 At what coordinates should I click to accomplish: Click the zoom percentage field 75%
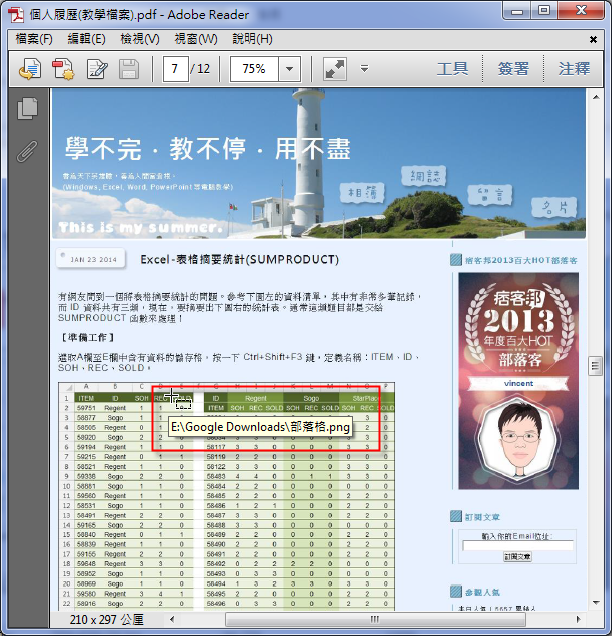coord(254,69)
